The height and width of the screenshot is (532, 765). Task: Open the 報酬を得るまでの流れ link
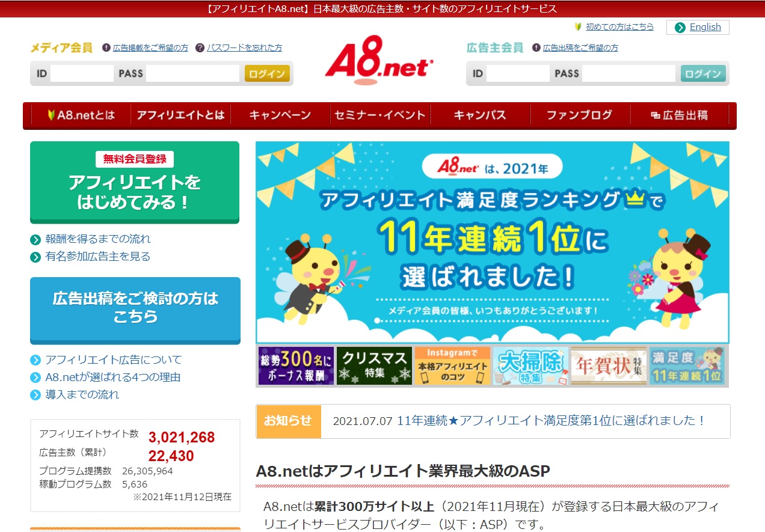tap(98, 239)
